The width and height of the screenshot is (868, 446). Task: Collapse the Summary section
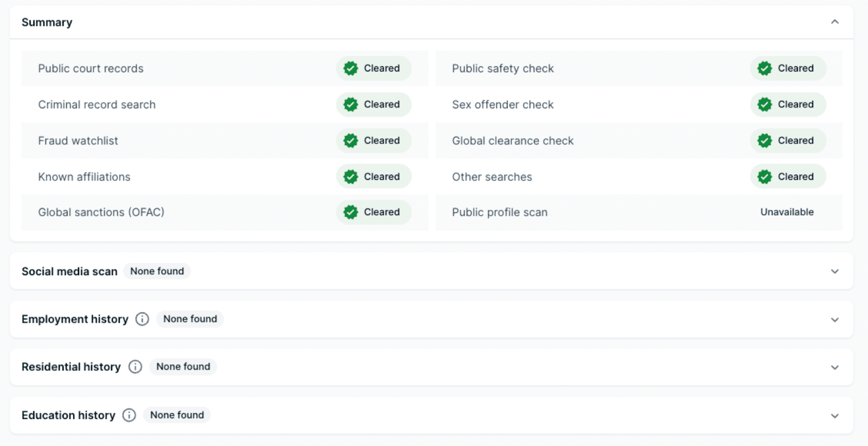click(x=834, y=22)
